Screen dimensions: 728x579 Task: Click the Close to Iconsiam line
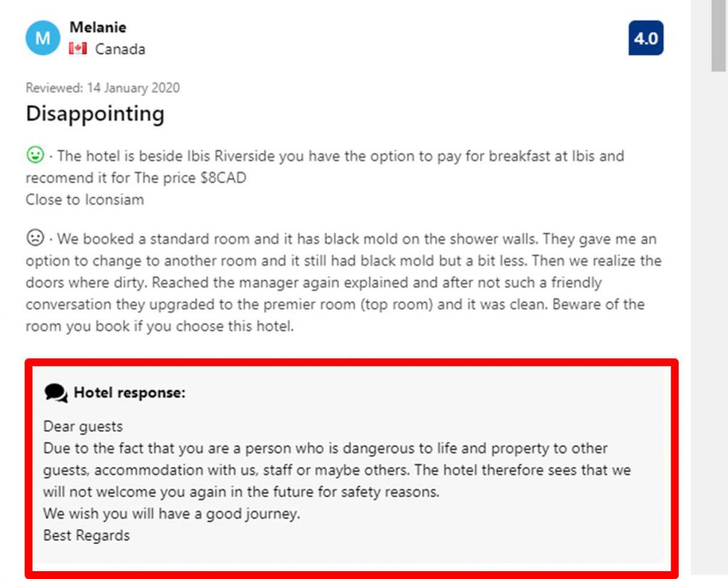85,200
